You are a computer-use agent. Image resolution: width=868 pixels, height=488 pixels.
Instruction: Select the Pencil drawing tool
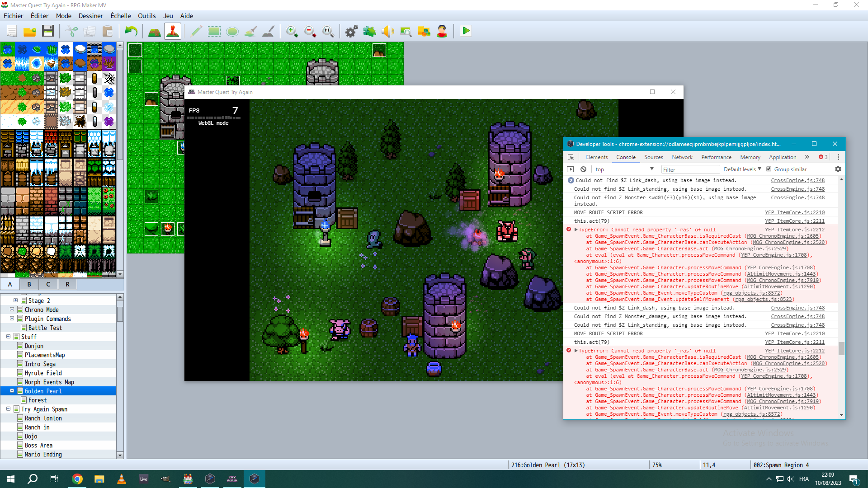[196, 31]
